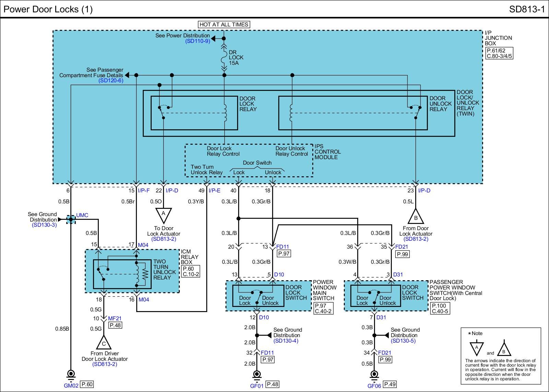Click the DR LOCK 15A fuse symbol
This screenshot has width=549, height=392.
click(x=224, y=57)
